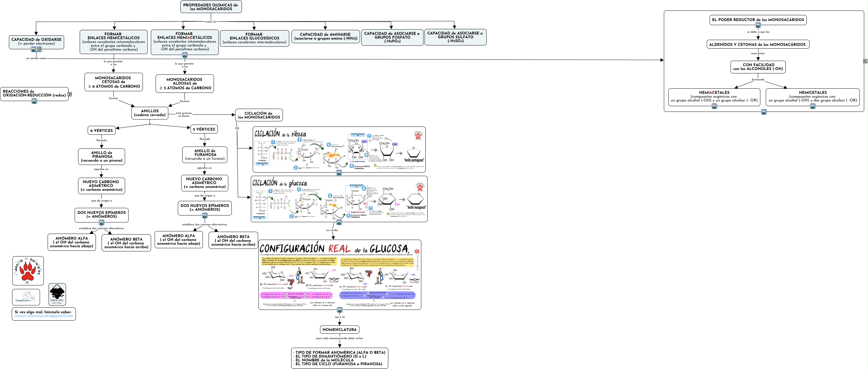Viewport: 868px width, 369px height.
Task: Click CICLACIÓN de la glucosa diagram thumbnail
Action: click(x=339, y=199)
